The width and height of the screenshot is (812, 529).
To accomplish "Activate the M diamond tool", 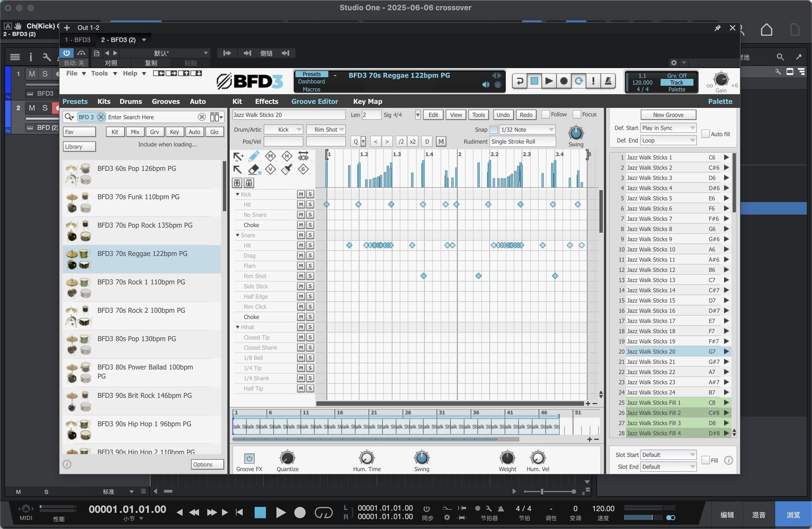I will [270, 156].
